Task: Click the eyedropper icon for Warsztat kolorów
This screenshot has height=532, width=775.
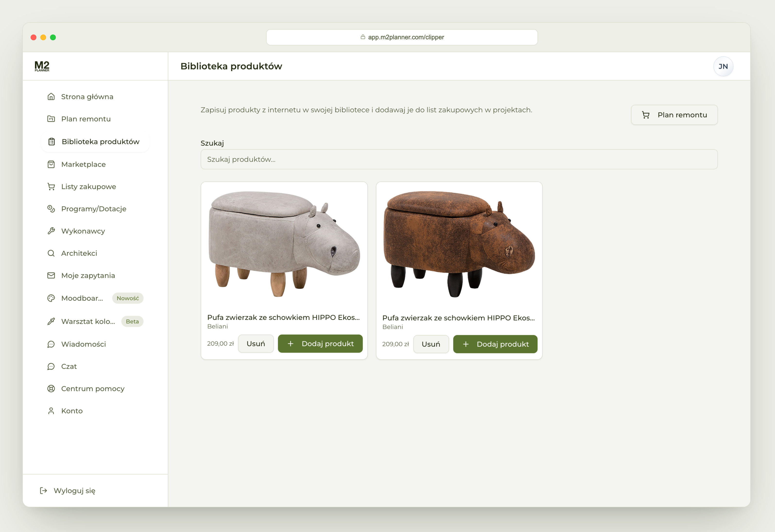Action: pyautogui.click(x=51, y=321)
